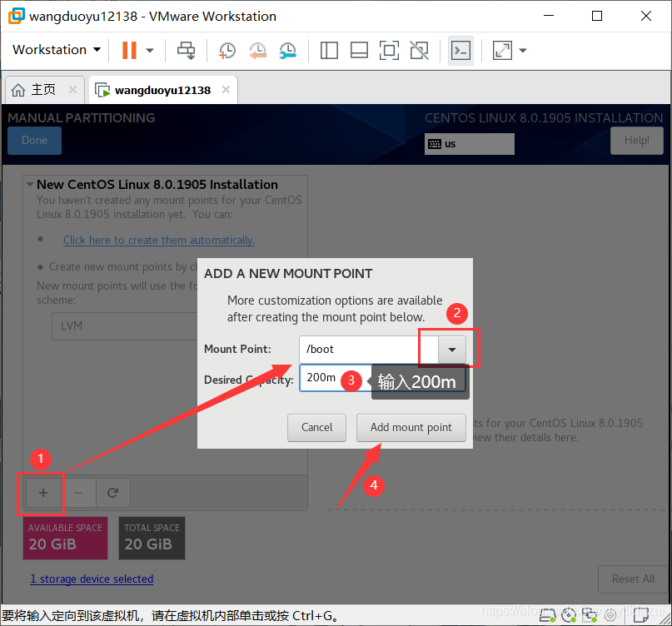Click the Reset All button

pyautogui.click(x=633, y=579)
